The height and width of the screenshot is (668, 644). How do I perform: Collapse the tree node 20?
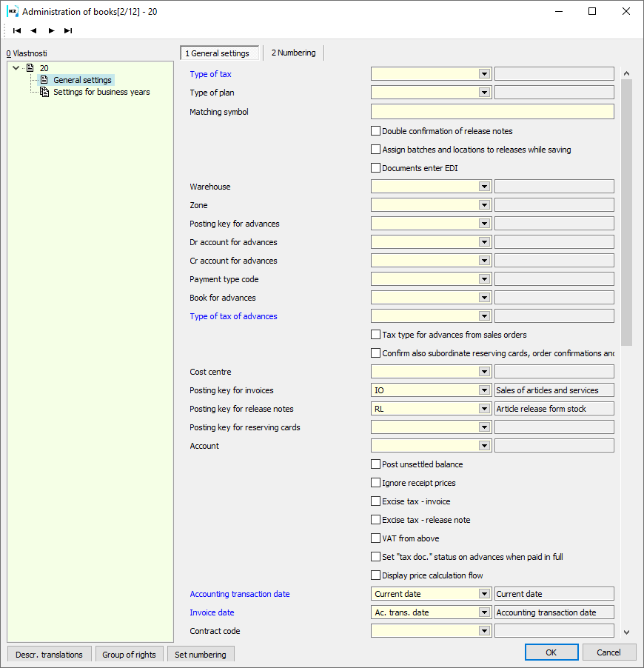pyautogui.click(x=16, y=67)
